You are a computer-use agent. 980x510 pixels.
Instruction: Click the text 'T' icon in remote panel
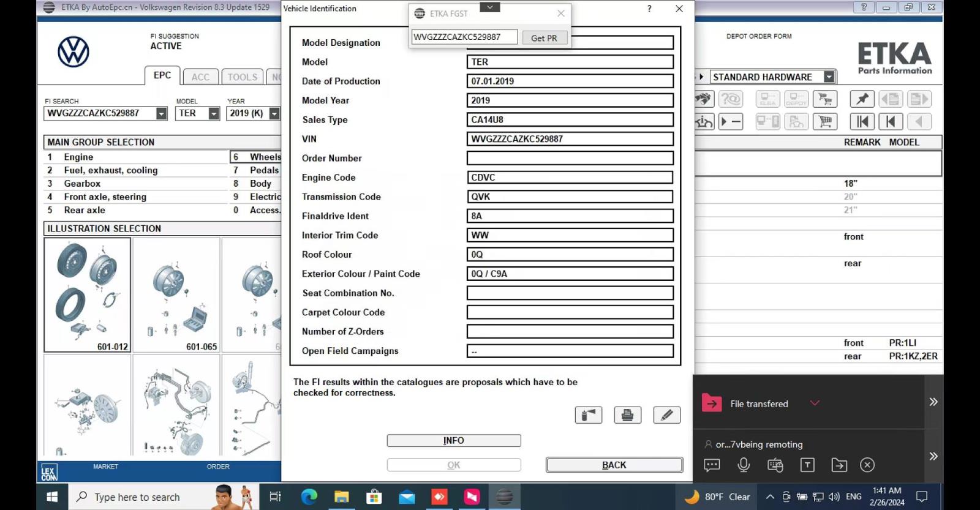[x=807, y=465]
